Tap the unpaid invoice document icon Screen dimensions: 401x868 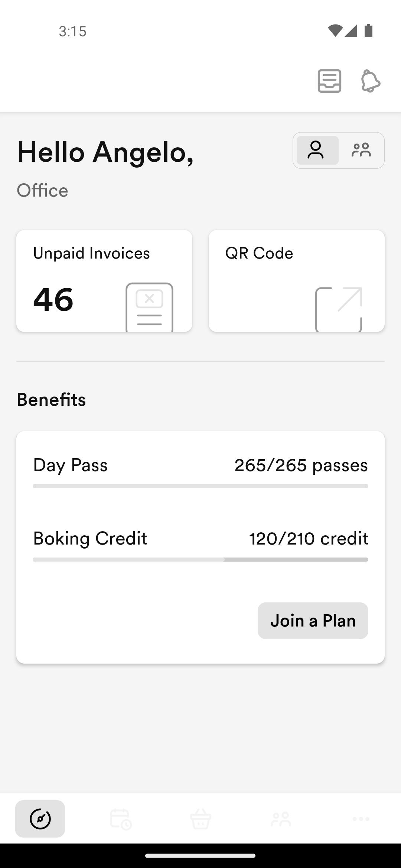[149, 307]
